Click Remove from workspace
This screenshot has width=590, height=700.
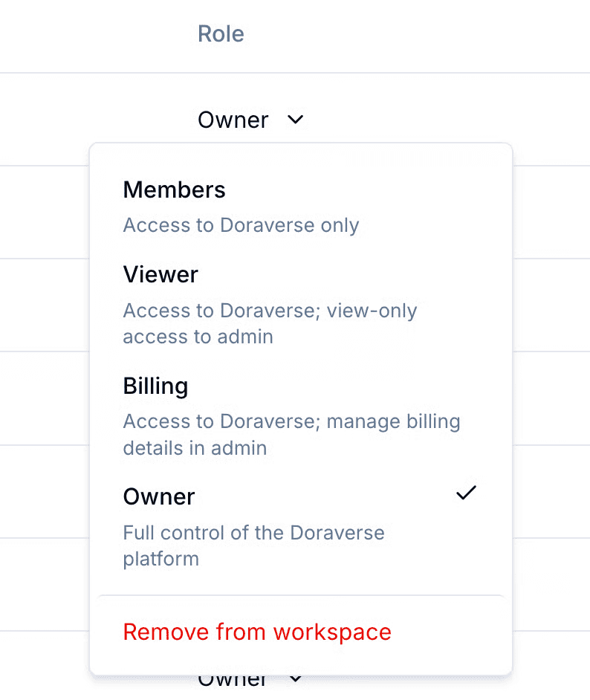click(x=257, y=632)
